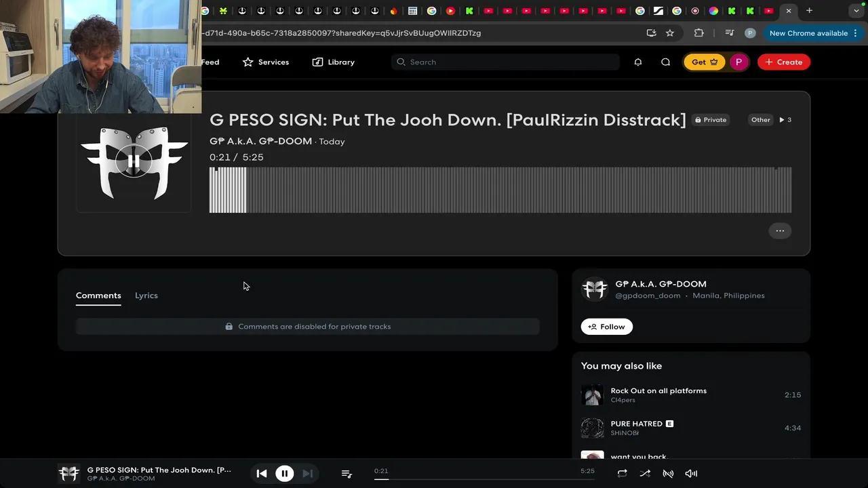
Task: Open messages chat bubble icon
Action: (x=666, y=62)
